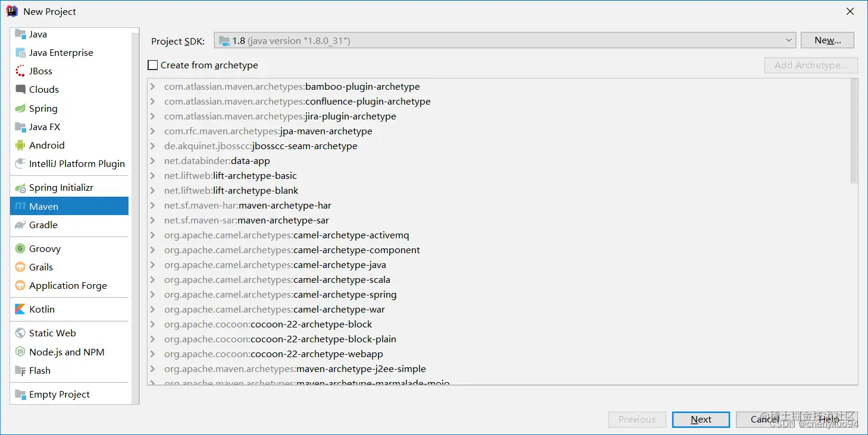
Task: Click the Android robot icon
Action: coord(21,145)
